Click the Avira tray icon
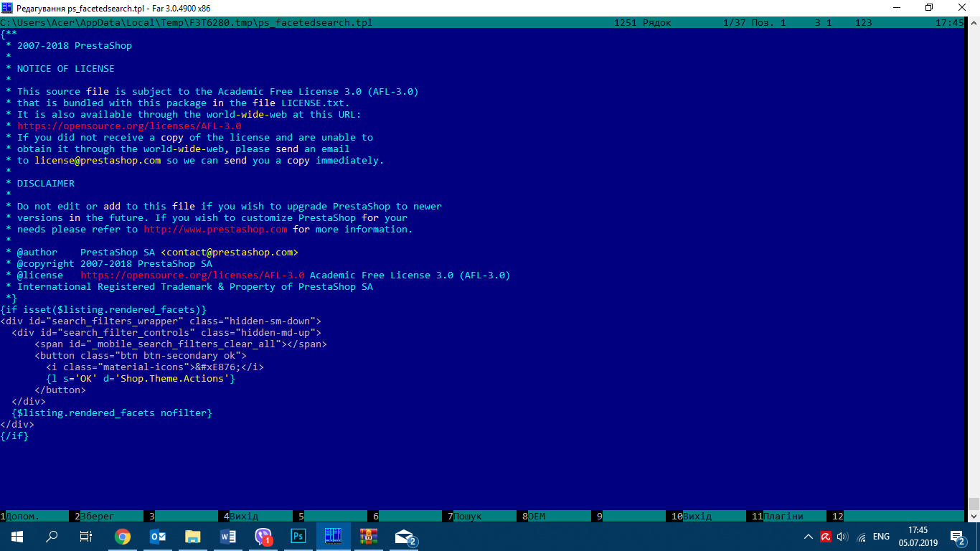The height and width of the screenshot is (551, 980). [826, 537]
